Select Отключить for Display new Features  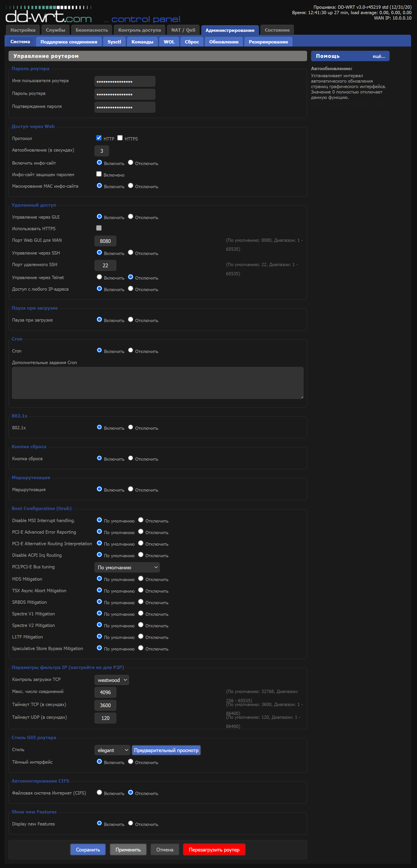(x=130, y=823)
